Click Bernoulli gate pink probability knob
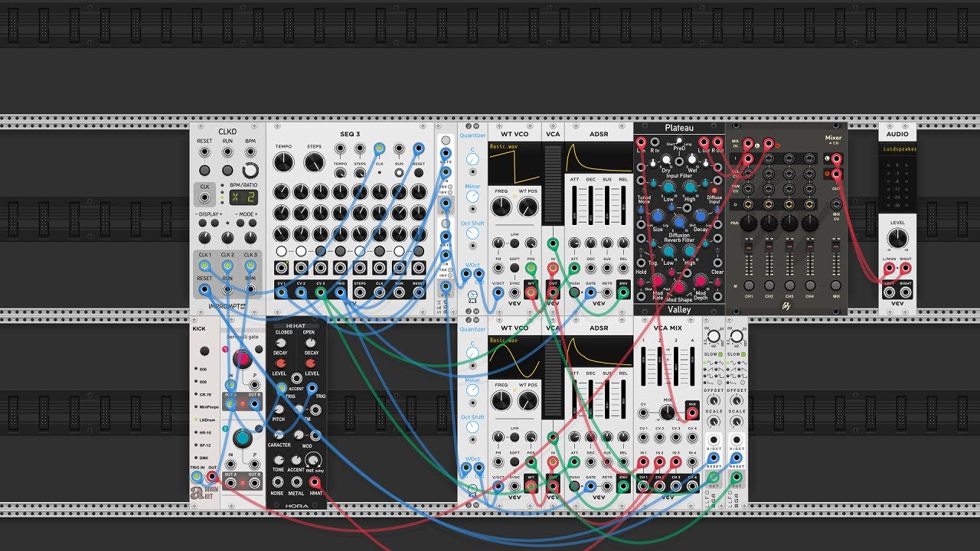980x551 pixels. click(x=242, y=358)
